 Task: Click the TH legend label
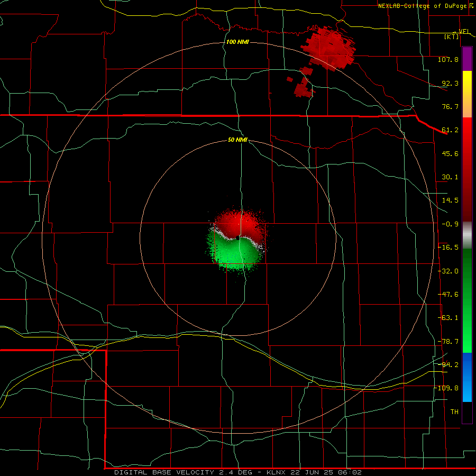[454, 412]
